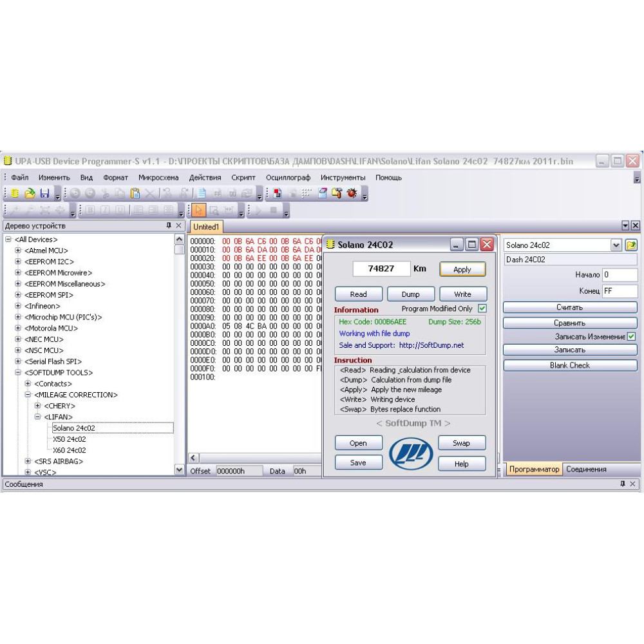The image size is (644, 644).
Task: Open the http://SoftDump.net support link
Action: [x=431, y=345]
